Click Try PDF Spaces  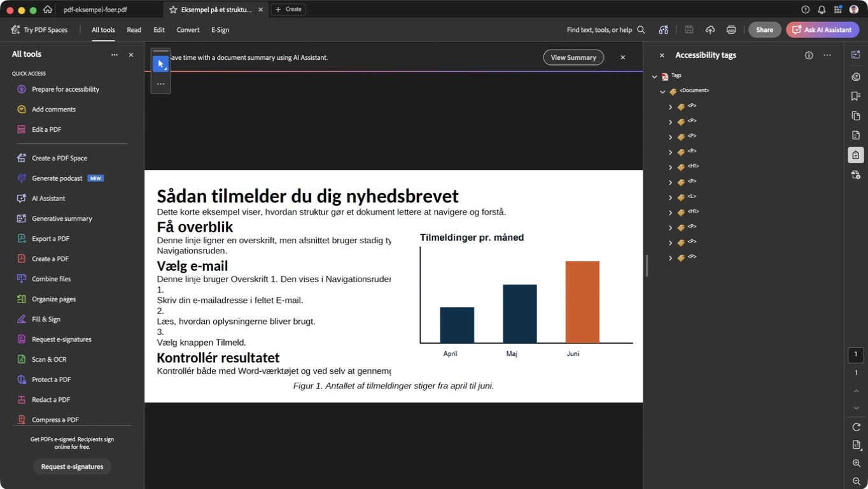pyautogui.click(x=39, y=30)
